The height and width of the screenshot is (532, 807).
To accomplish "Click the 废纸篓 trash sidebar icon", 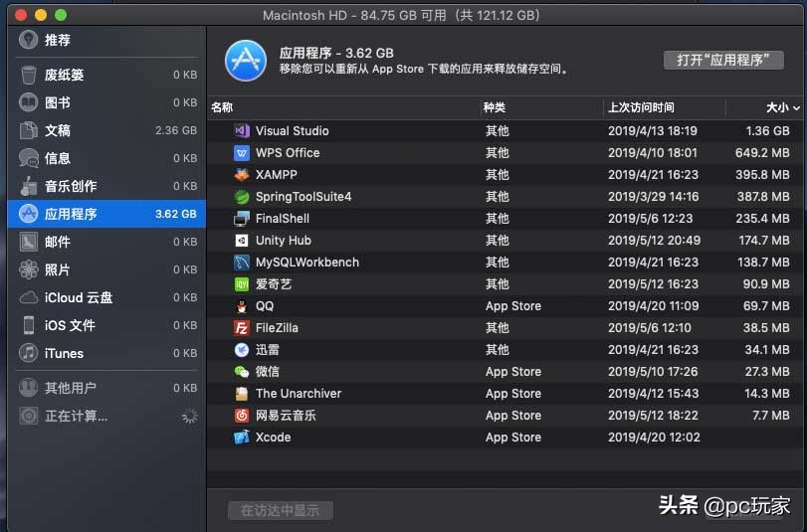I will point(28,75).
